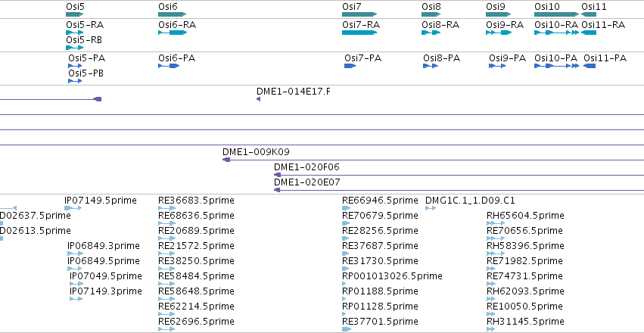Select EST RE10050.5prime
This screenshot has height=333, width=644.
click(492, 314)
